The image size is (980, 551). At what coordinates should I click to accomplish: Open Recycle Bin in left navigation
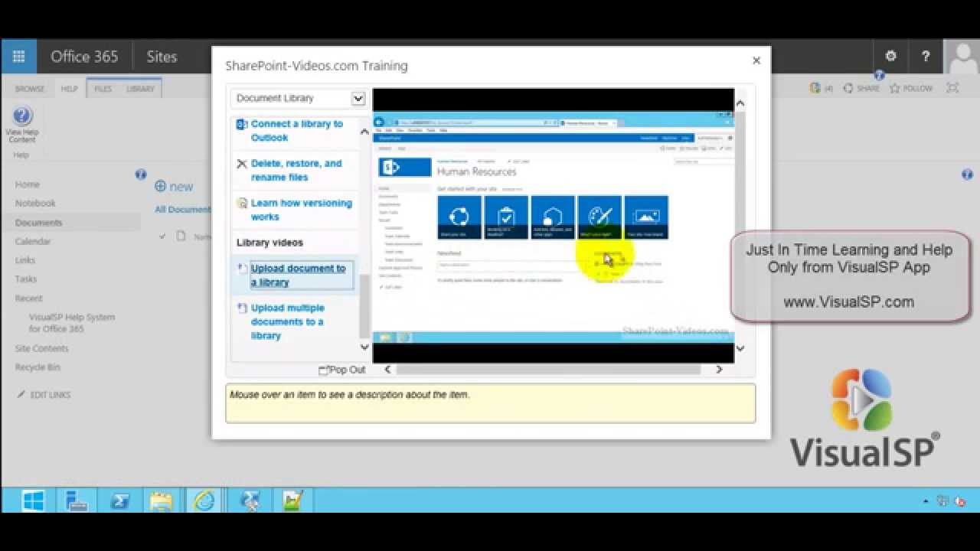coord(38,367)
